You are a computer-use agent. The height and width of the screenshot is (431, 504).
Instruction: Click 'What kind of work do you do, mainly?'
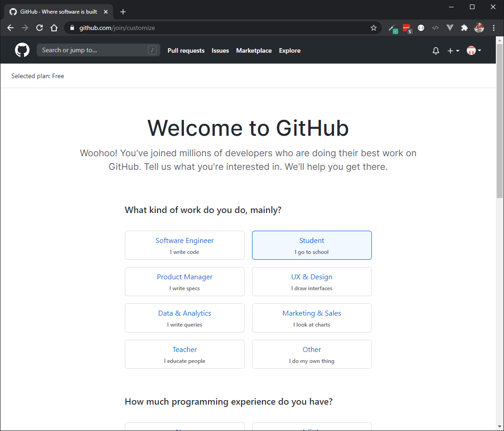coord(203,210)
